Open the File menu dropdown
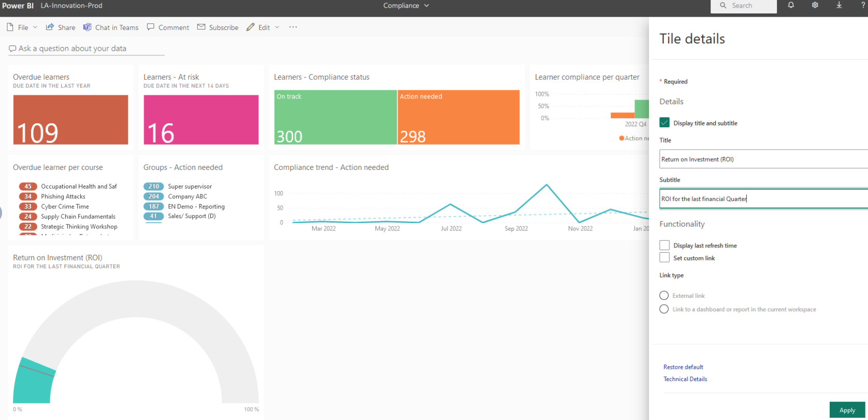Screen dimensions: 868x420 click(23, 27)
